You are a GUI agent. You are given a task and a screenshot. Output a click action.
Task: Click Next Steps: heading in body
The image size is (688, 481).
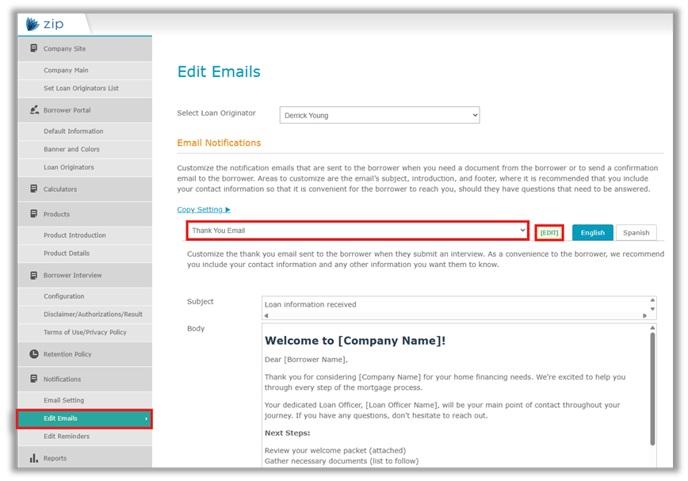(x=287, y=433)
